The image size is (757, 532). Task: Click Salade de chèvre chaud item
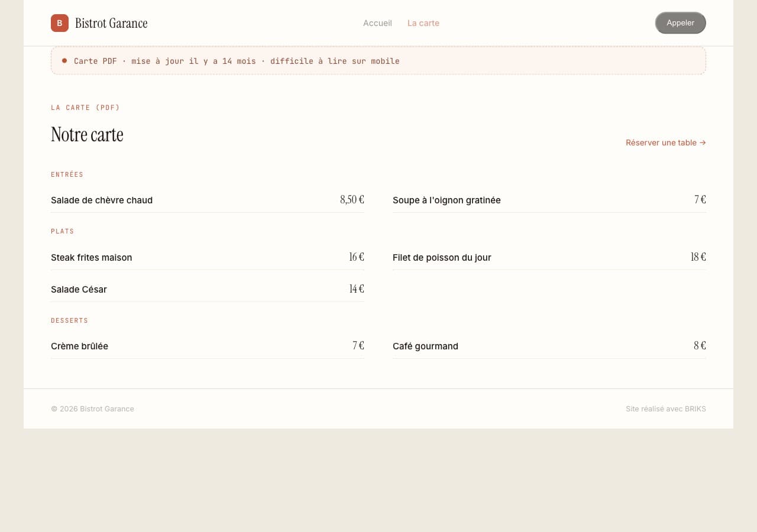point(102,200)
